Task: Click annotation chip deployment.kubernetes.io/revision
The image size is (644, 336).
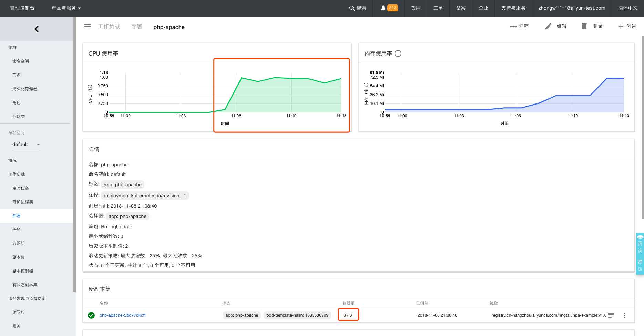Action: 145,196
